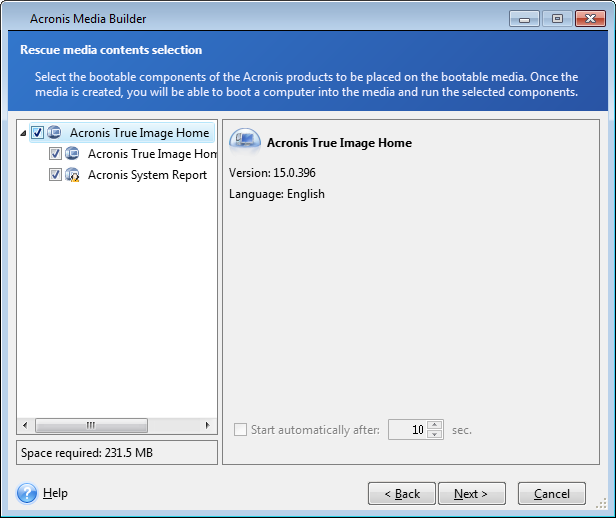Go back with the Back button
The image size is (616, 518).
coord(402,493)
